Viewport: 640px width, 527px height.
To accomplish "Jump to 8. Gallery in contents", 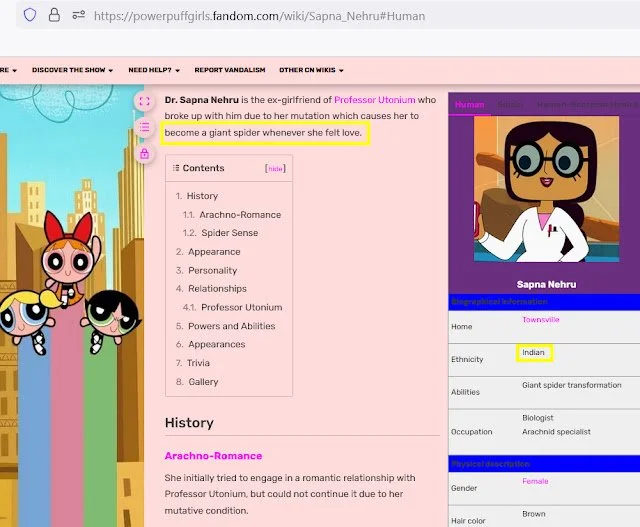I will click(197, 382).
